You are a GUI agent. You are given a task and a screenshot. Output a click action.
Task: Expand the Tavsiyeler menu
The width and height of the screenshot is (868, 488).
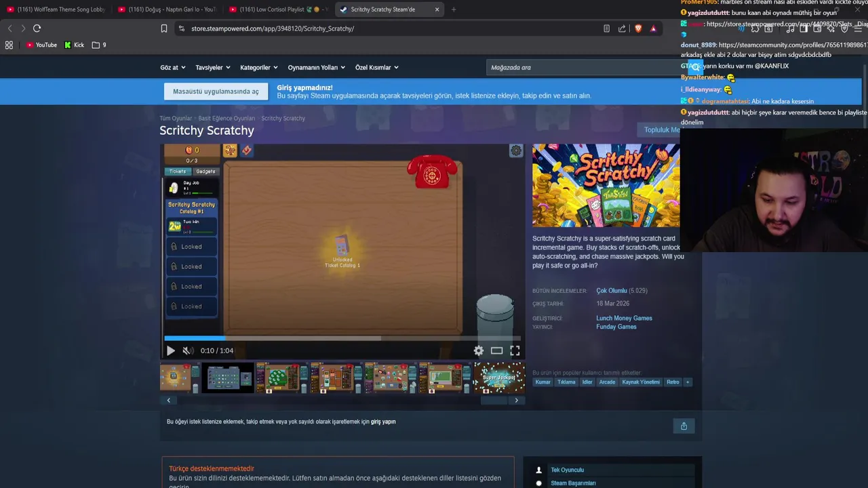click(213, 68)
